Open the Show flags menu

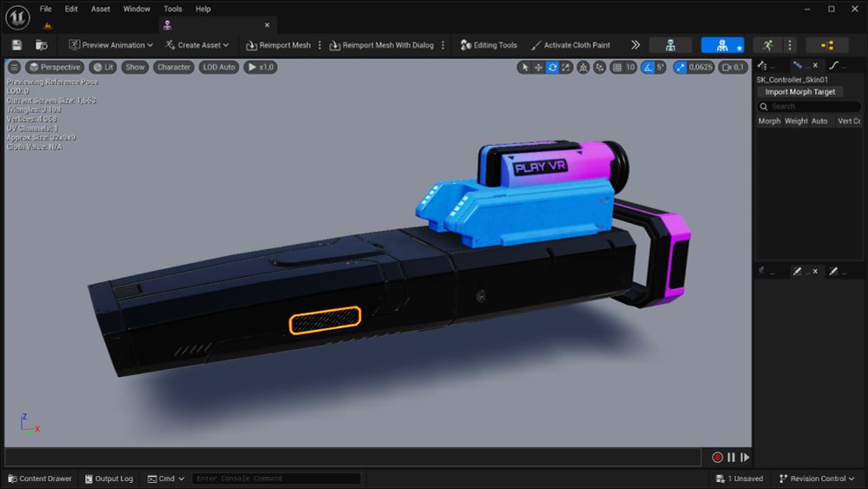[135, 67]
